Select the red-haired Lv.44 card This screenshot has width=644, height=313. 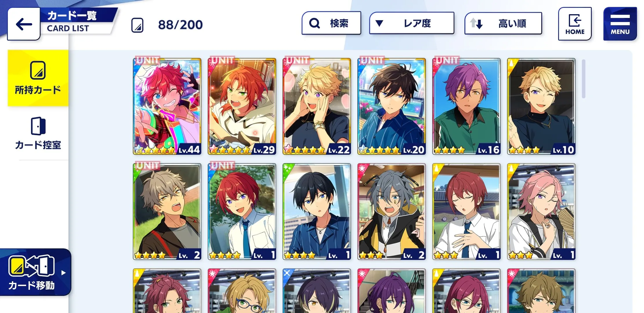coord(167,106)
